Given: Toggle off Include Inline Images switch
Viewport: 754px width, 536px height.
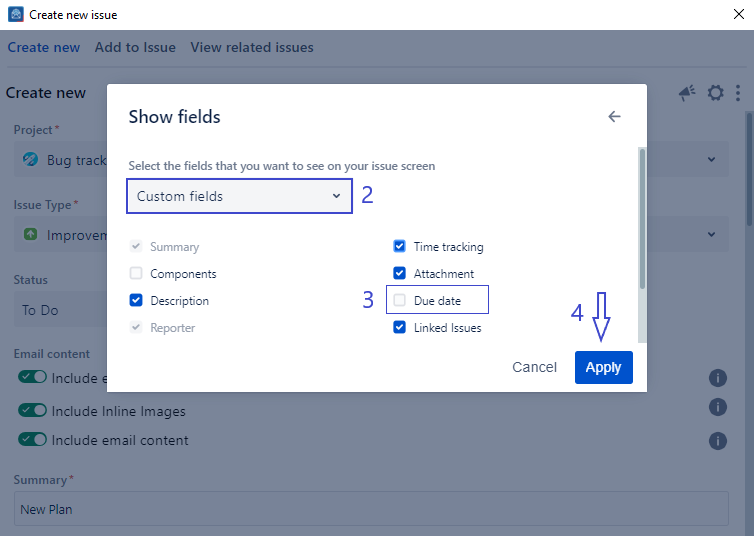Looking at the screenshot, I should point(33,411).
